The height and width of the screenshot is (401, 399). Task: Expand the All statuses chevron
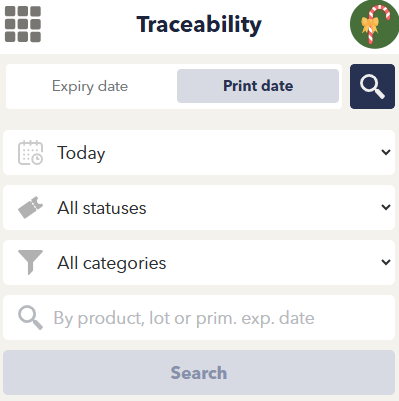click(386, 207)
